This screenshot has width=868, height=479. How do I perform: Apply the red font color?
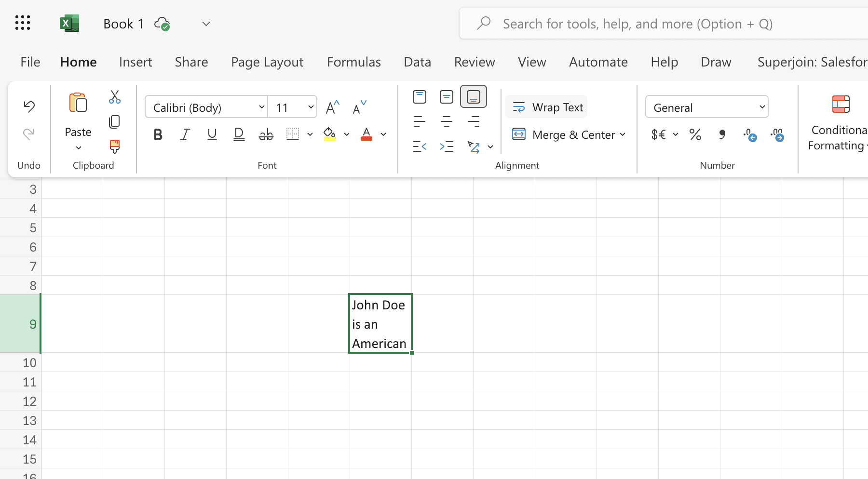(366, 134)
